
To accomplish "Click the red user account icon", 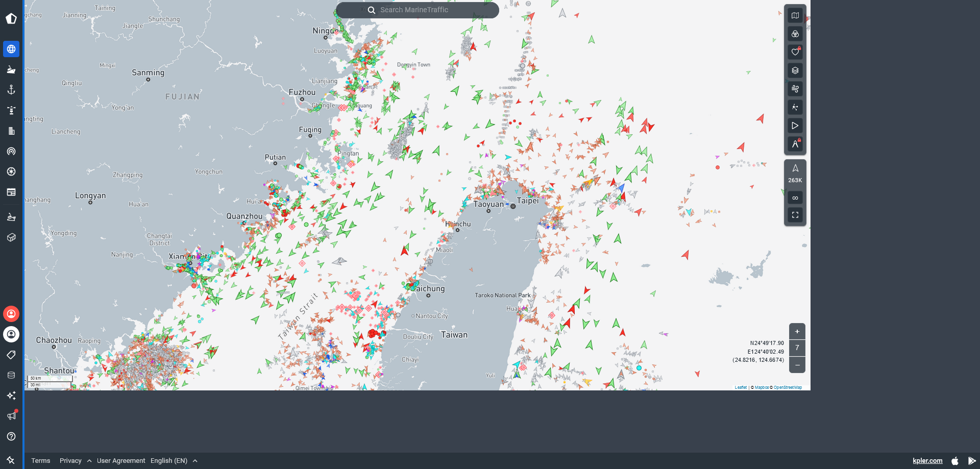I will 11,313.
